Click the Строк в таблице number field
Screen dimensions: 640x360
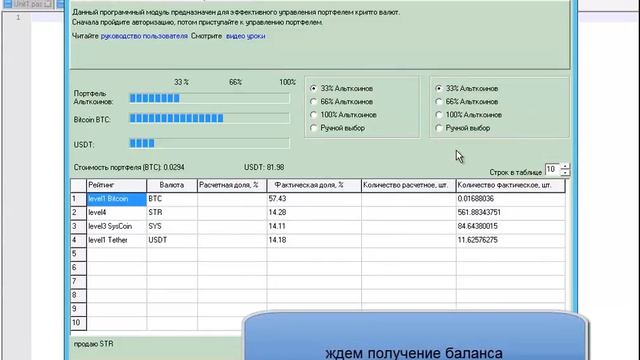point(553,169)
